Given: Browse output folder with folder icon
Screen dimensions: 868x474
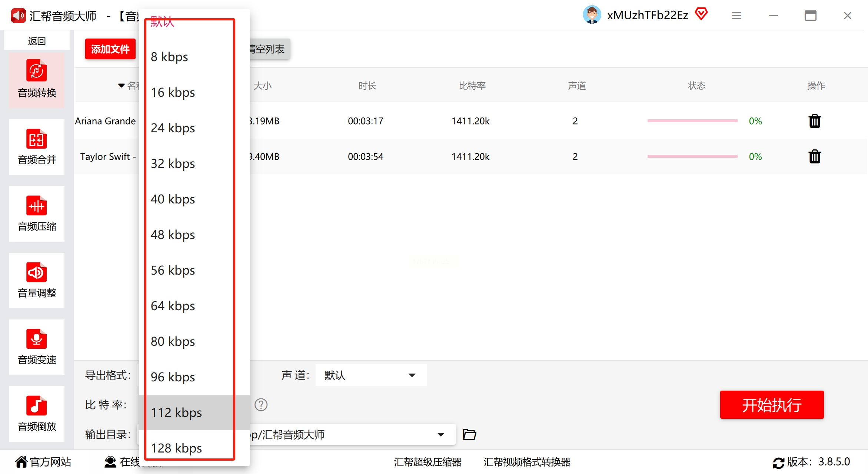Looking at the screenshot, I should click(x=469, y=434).
